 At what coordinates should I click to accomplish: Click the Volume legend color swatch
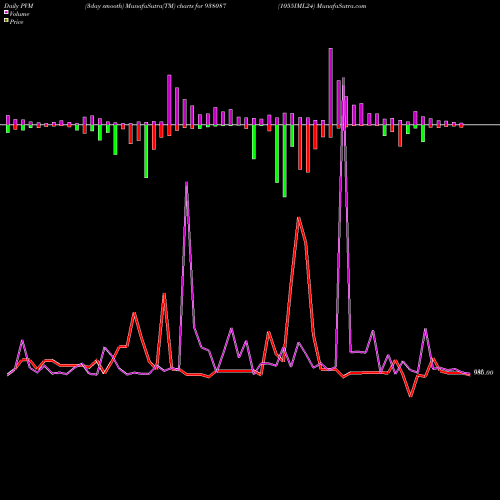6,12
